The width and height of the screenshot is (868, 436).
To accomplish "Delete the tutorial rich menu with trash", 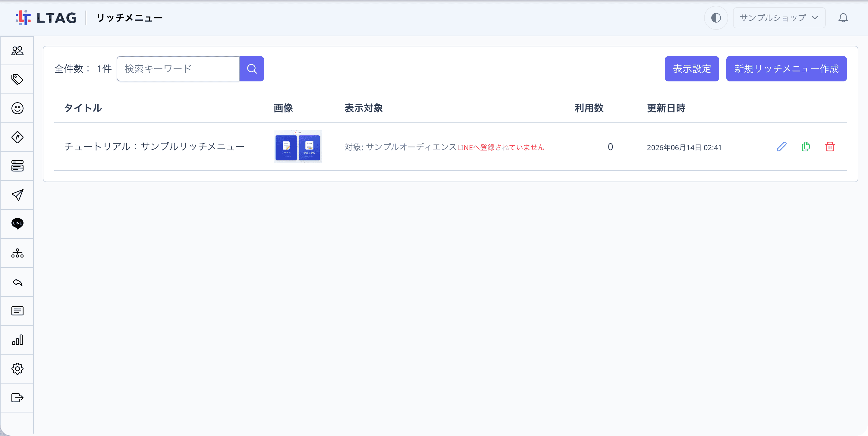I will pos(830,147).
